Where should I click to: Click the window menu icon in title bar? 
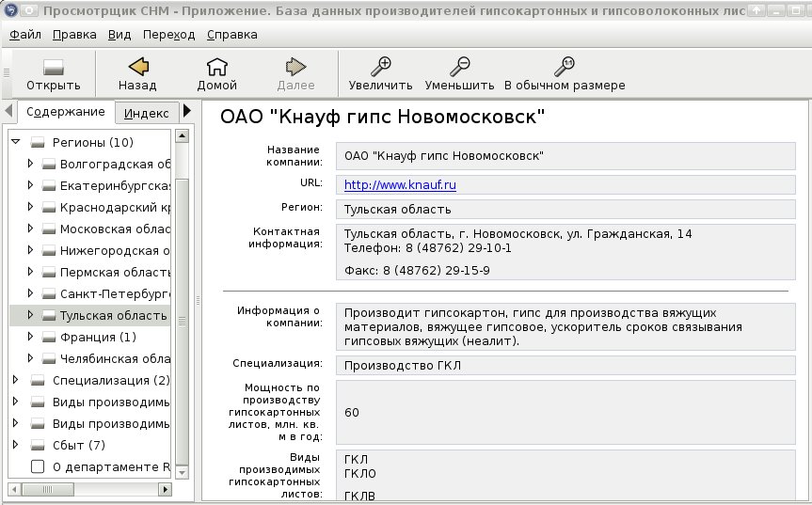pyautogui.click(x=10, y=9)
